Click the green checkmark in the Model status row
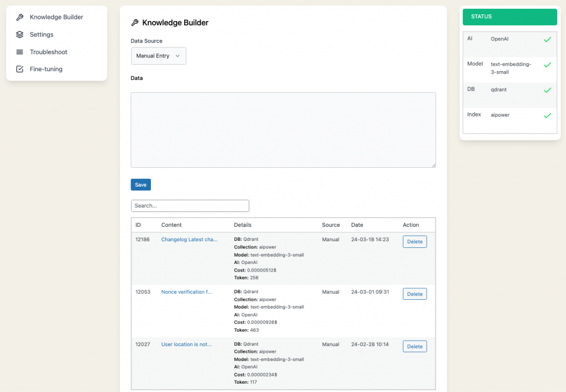The image size is (566, 392). (x=547, y=65)
